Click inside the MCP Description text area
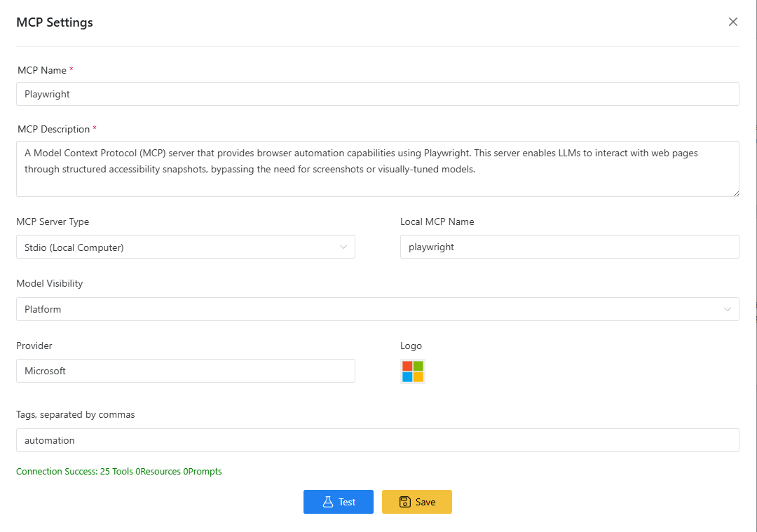 pos(377,169)
